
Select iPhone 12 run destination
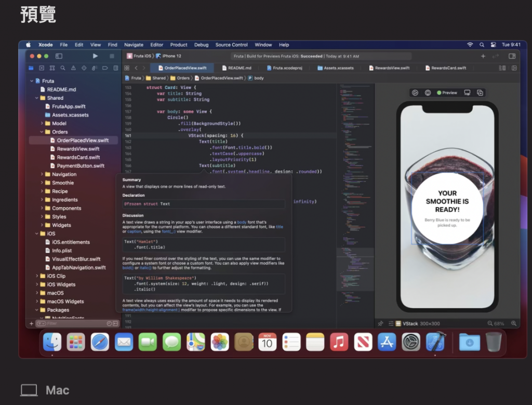[169, 56]
